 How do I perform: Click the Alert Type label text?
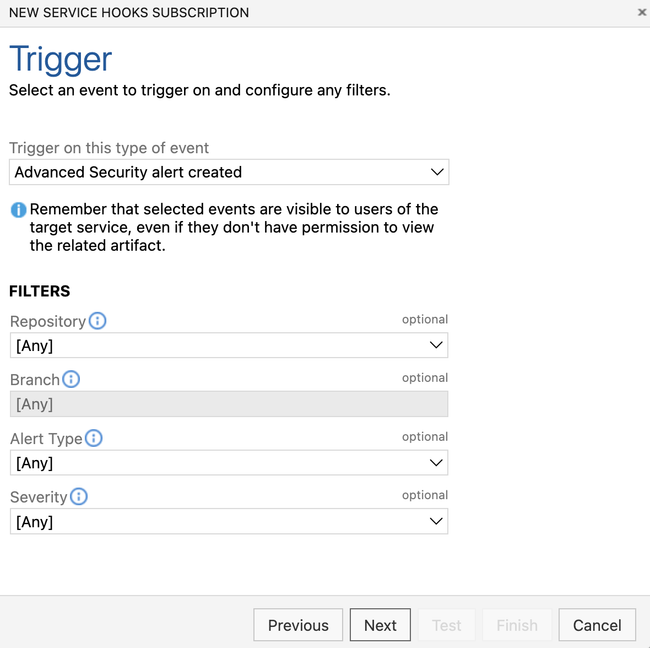[x=46, y=439]
